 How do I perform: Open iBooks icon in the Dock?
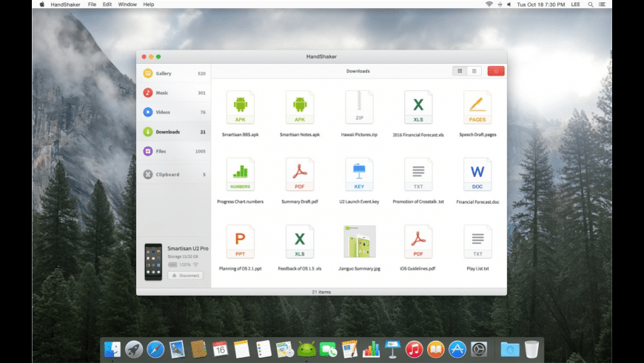click(436, 350)
